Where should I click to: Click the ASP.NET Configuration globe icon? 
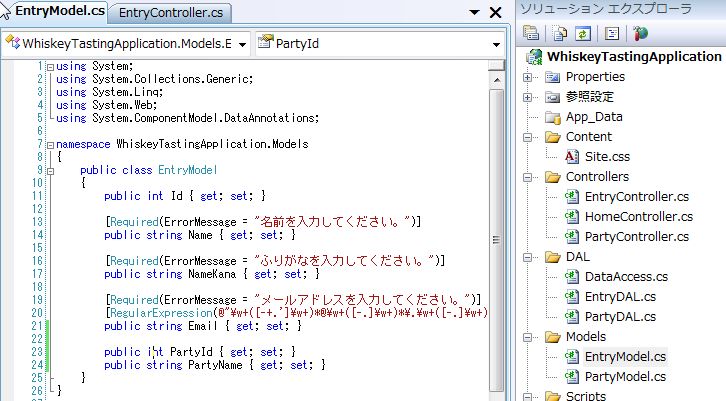640,33
